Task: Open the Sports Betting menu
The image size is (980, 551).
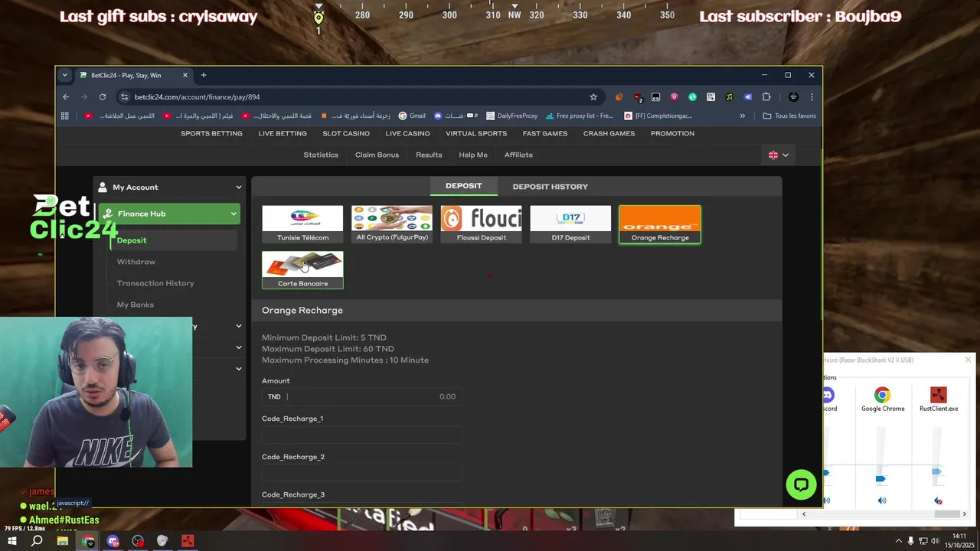Action: tap(211, 133)
